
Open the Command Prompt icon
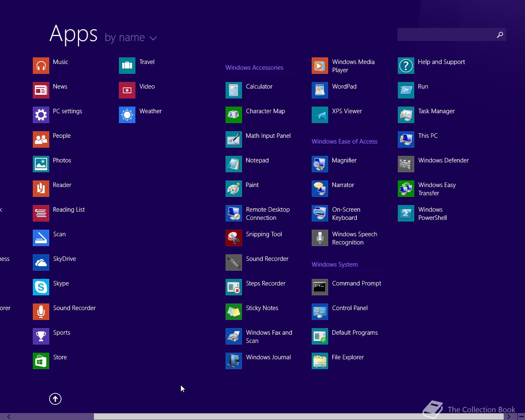[x=320, y=287]
